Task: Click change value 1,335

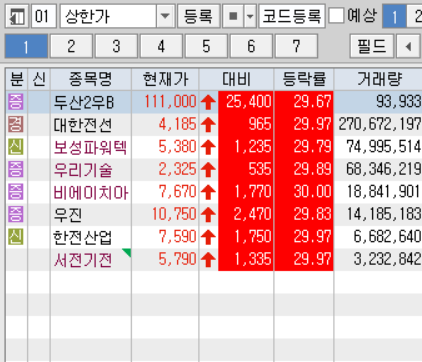Action: pyautogui.click(x=253, y=259)
